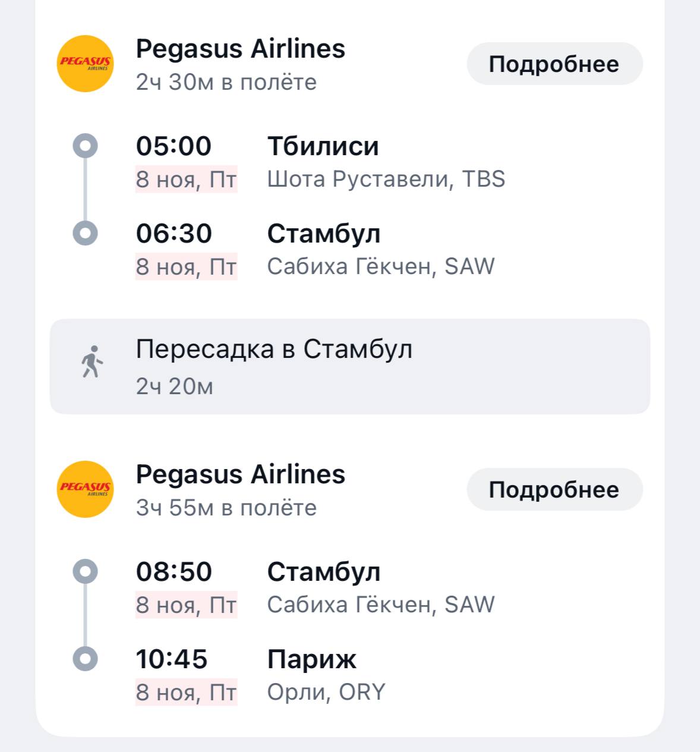Click the Тбилиси departure city name
This screenshot has height=752, width=700.
[x=323, y=146]
